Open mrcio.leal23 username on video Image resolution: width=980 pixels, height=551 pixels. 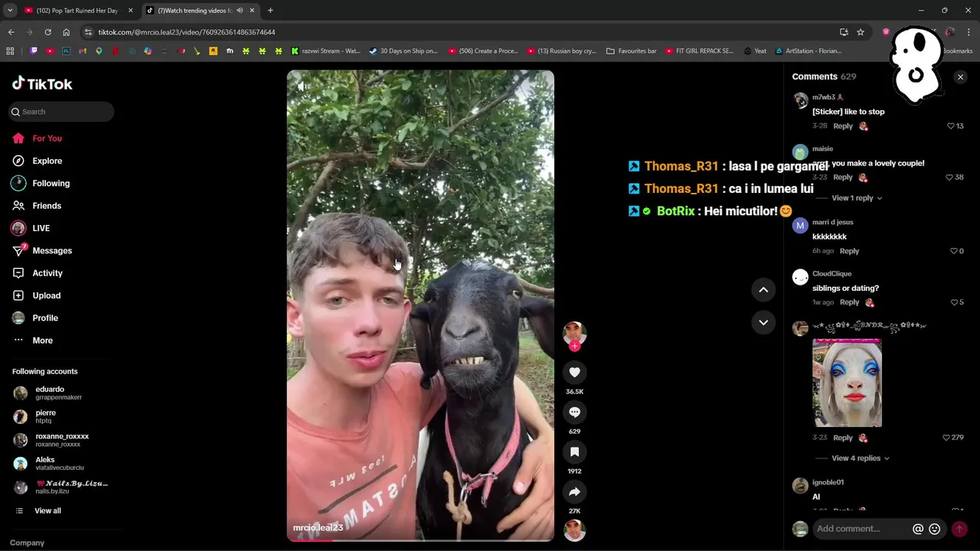tap(318, 527)
